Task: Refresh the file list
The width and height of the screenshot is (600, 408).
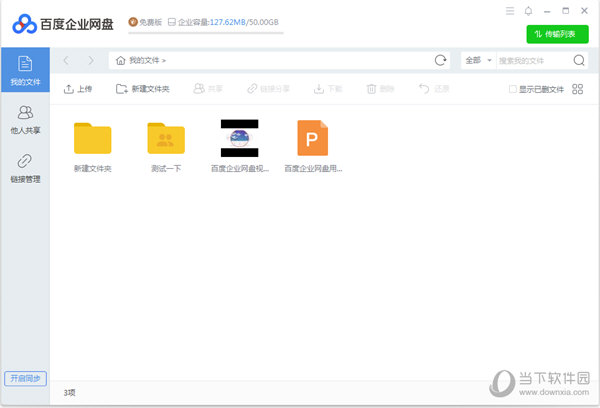Action: pos(440,60)
